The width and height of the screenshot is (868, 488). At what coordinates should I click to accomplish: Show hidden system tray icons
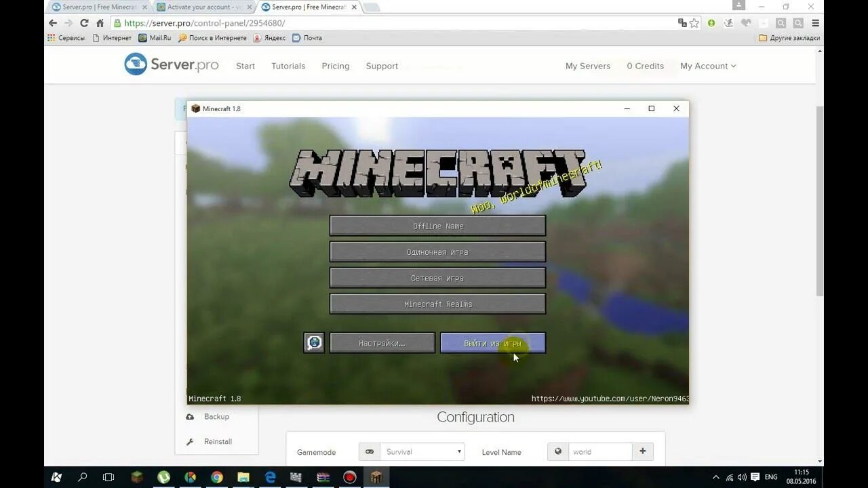(x=716, y=477)
